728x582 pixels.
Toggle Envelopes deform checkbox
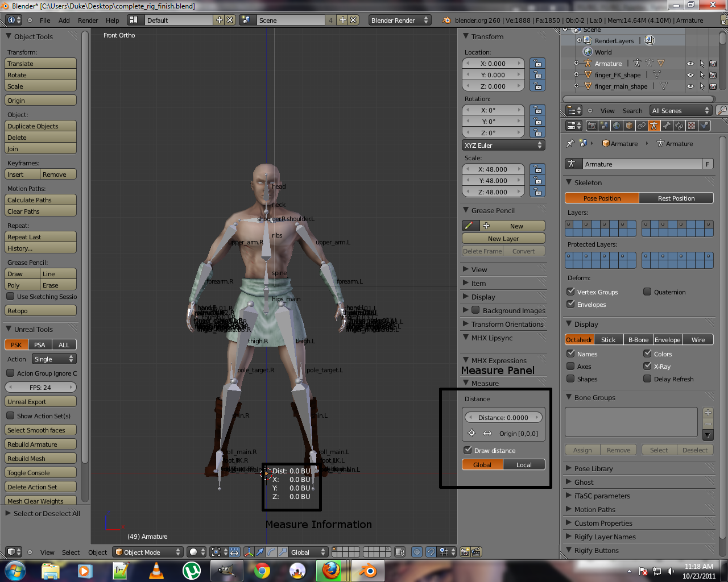click(x=570, y=304)
